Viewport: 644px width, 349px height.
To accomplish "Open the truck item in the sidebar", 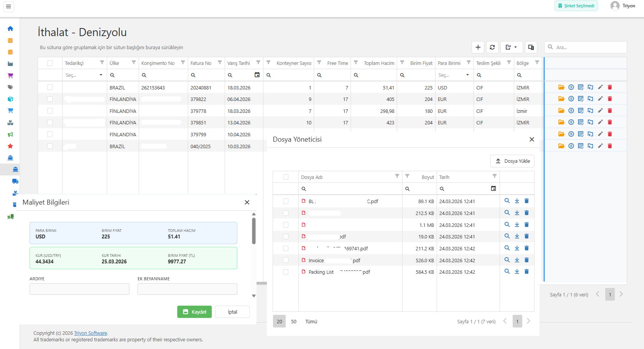I will (15, 181).
